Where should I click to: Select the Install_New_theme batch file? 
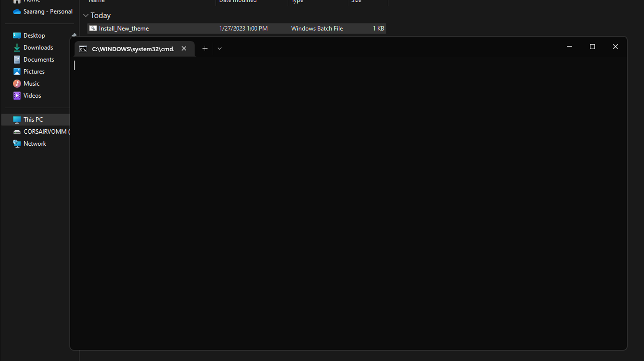click(x=124, y=28)
